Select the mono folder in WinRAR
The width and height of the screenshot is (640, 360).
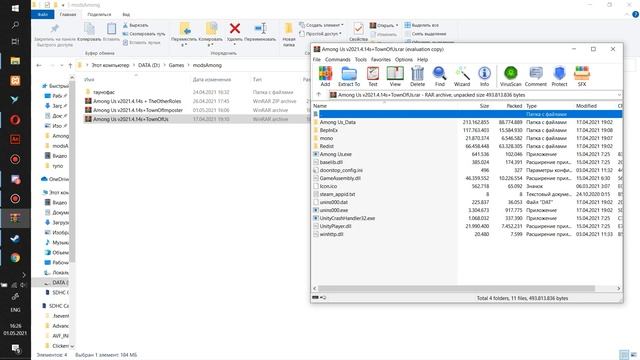click(x=326, y=138)
